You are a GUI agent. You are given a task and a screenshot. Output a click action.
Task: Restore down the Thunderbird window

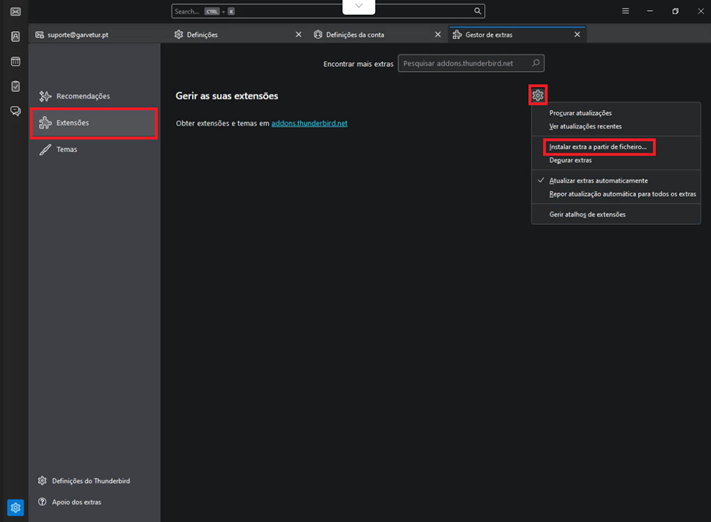tap(675, 11)
